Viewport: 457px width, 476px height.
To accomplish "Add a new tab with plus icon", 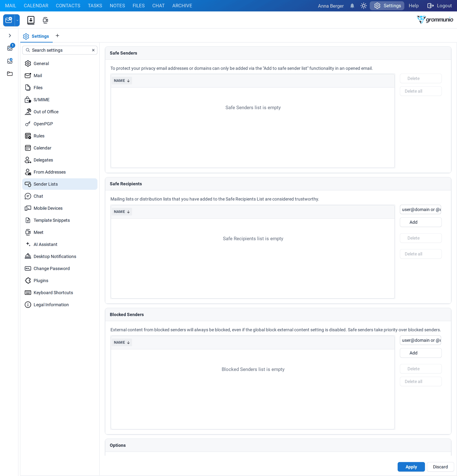I will (x=57, y=36).
